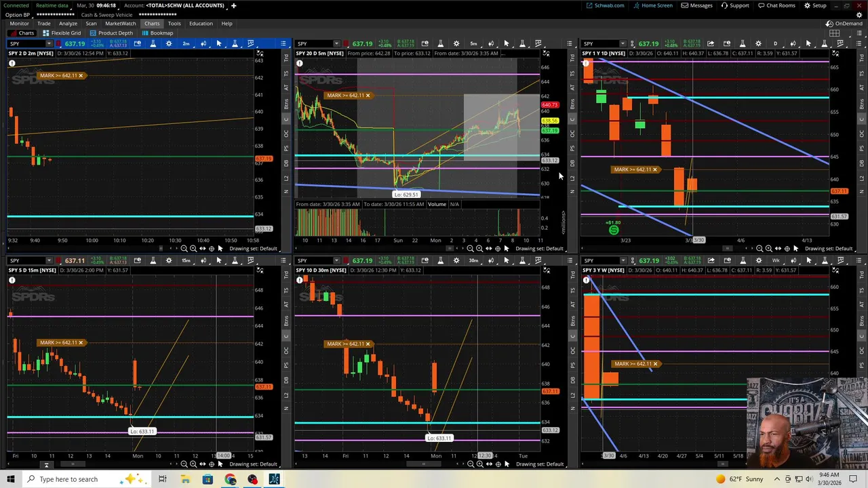
Task: Open Chrome from taskbar
Action: [231, 479]
